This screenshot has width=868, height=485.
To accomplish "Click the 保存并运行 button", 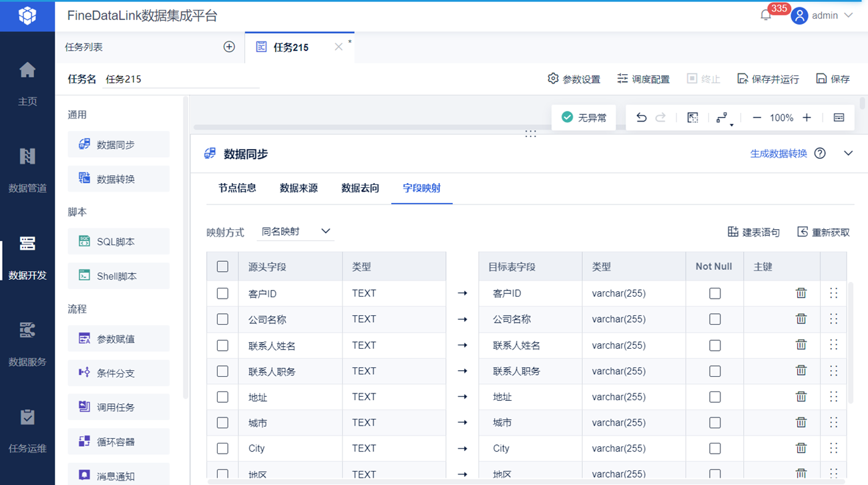I will point(768,79).
